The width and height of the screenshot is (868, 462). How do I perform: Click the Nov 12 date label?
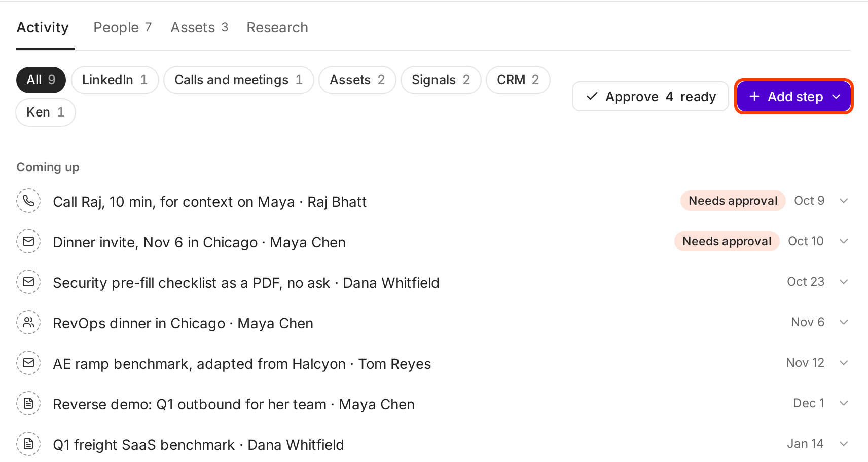(805, 363)
